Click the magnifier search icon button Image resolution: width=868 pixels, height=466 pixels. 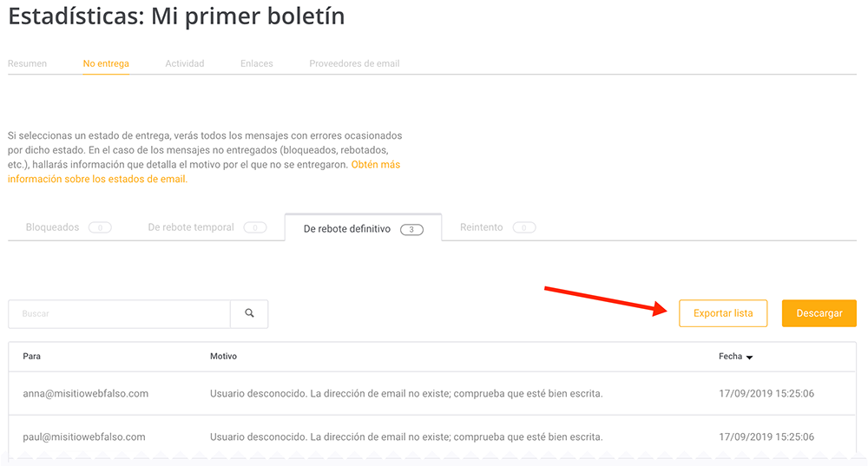(249, 314)
